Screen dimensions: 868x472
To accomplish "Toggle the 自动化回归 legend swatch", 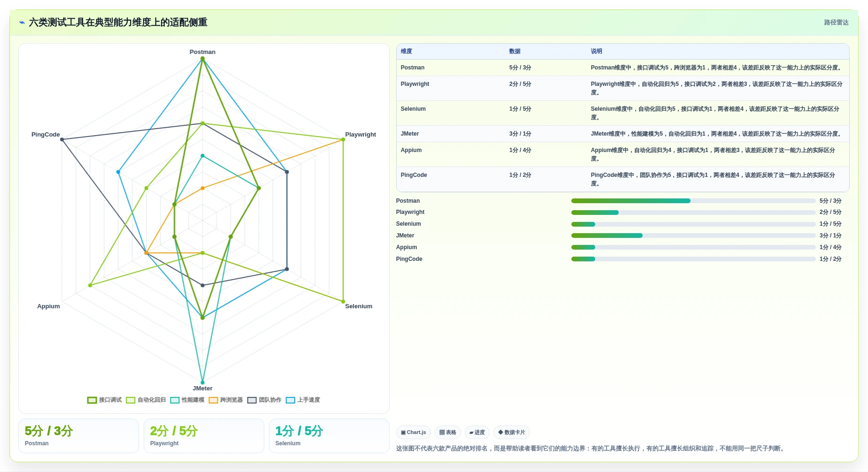I will pos(131,400).
